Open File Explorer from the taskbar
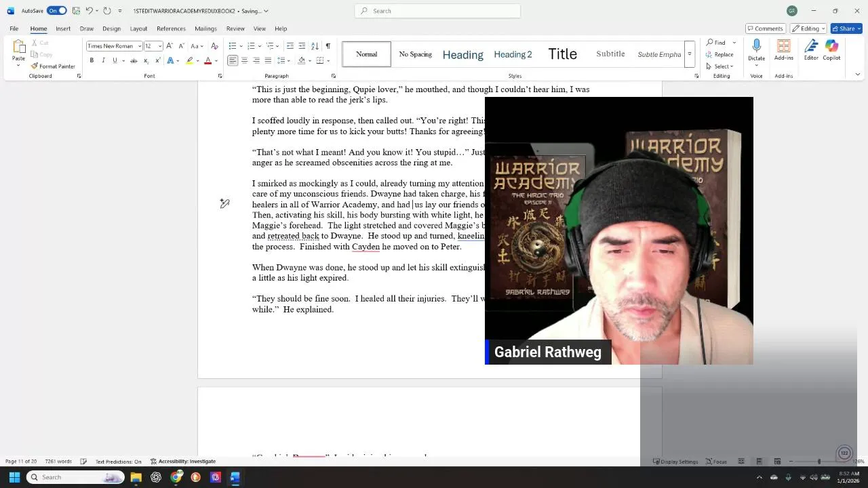 136,477
